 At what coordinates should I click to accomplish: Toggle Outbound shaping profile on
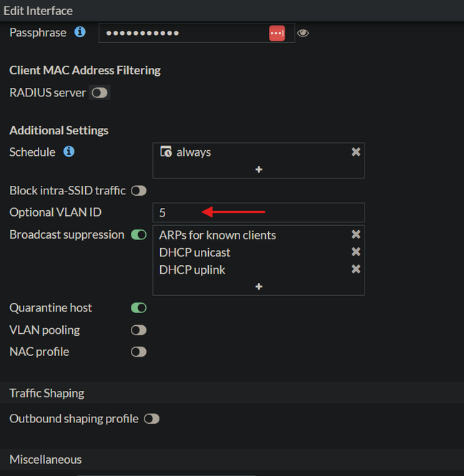tap(152, 419)
